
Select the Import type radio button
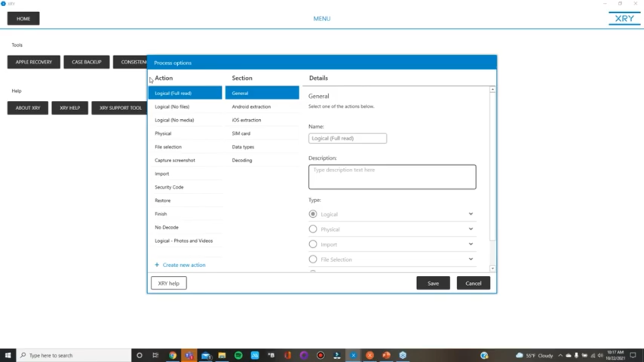[313, 244]
